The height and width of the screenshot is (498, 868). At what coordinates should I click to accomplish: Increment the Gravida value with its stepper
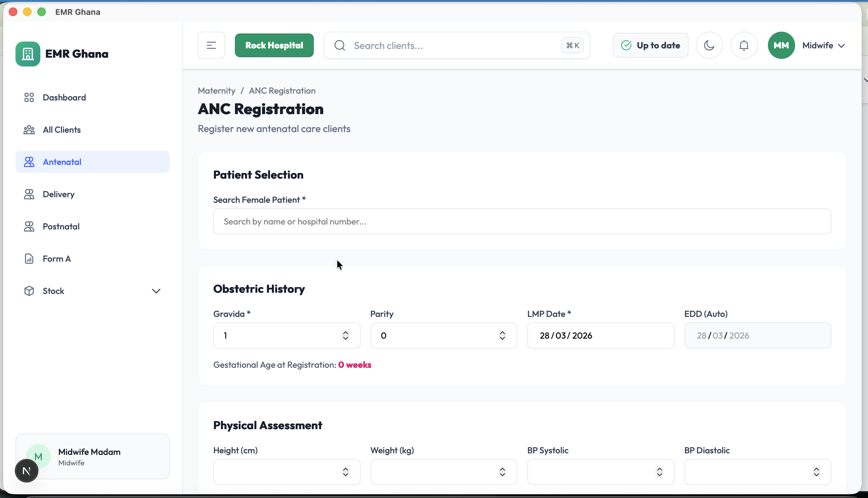point(345,332)
